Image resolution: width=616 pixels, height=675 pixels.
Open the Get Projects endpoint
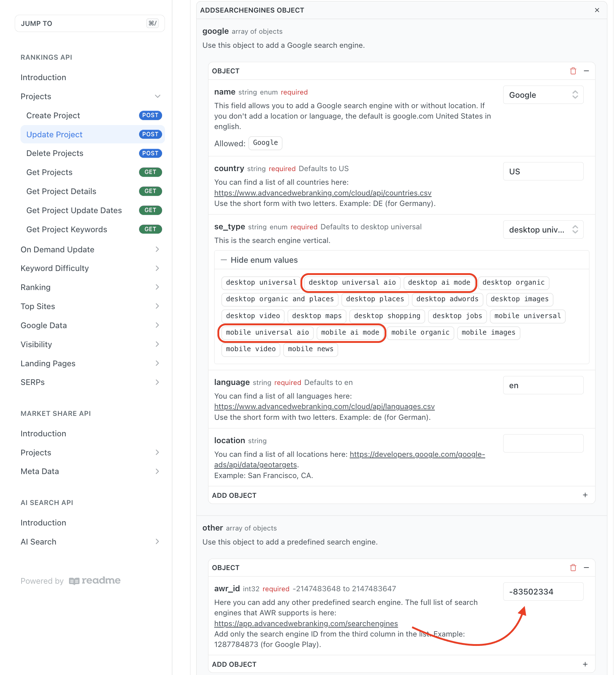pos(93,172)
